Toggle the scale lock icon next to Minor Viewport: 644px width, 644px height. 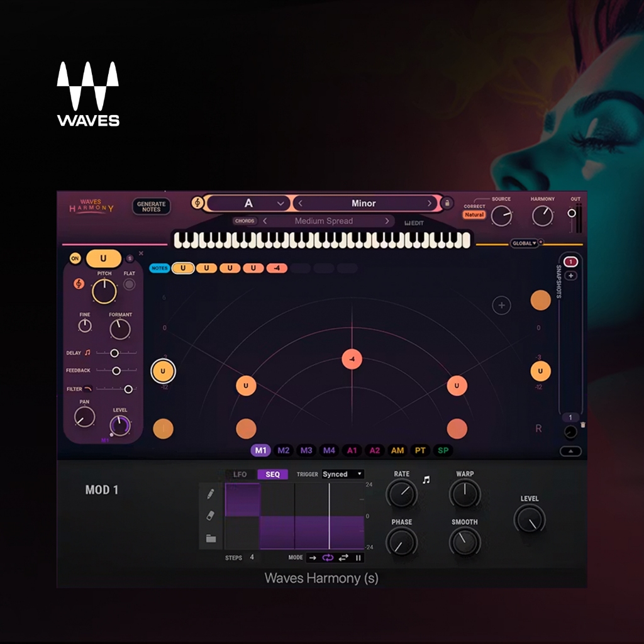[447, 203]
